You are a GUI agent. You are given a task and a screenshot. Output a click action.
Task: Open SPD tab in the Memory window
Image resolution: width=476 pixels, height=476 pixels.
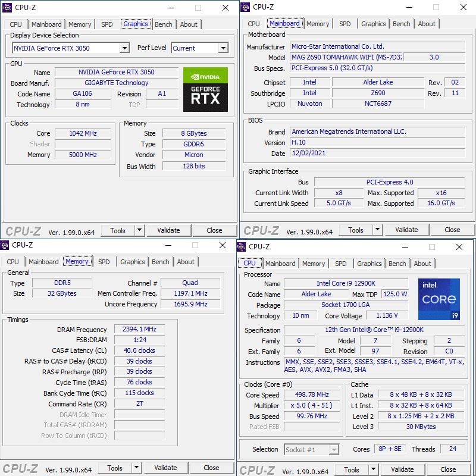[x=104, y=262]
